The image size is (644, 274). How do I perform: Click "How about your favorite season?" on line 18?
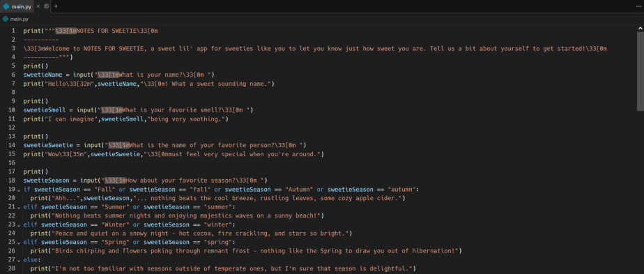(x=181, y=180)
